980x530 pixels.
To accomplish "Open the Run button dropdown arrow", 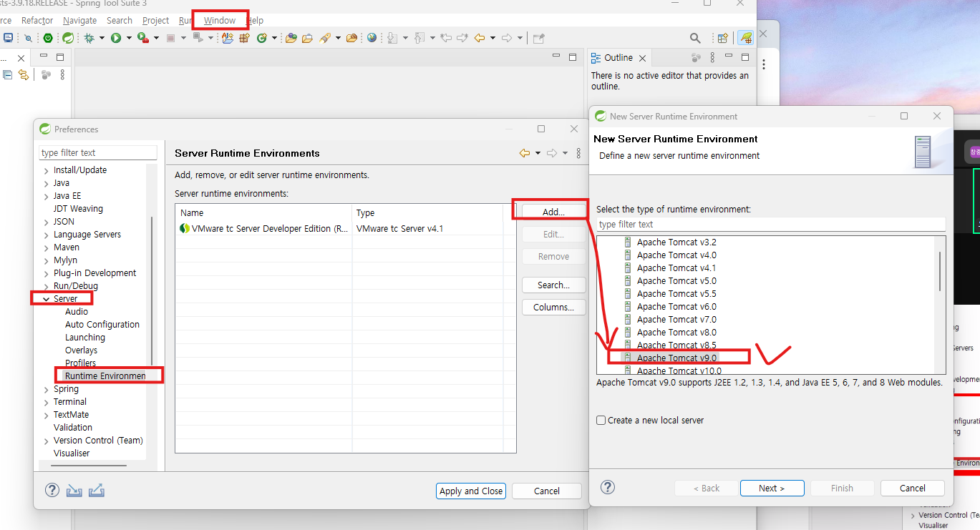I will pos(128,38).
